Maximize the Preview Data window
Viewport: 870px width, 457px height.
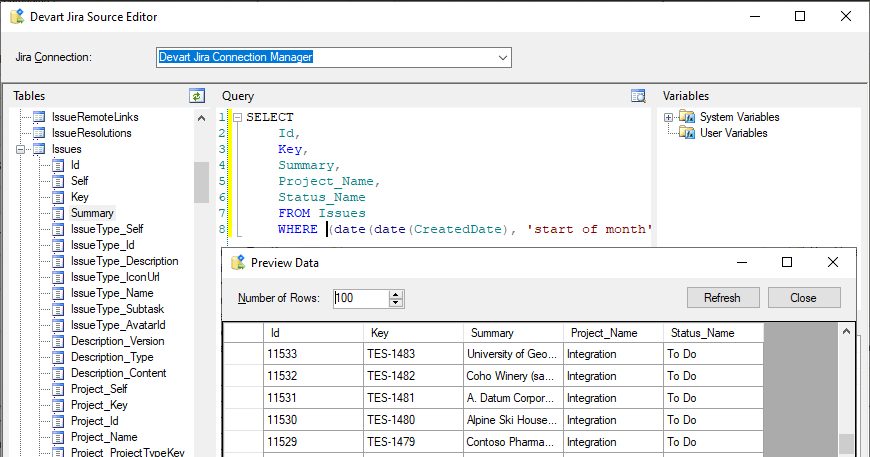pos(787,262)
